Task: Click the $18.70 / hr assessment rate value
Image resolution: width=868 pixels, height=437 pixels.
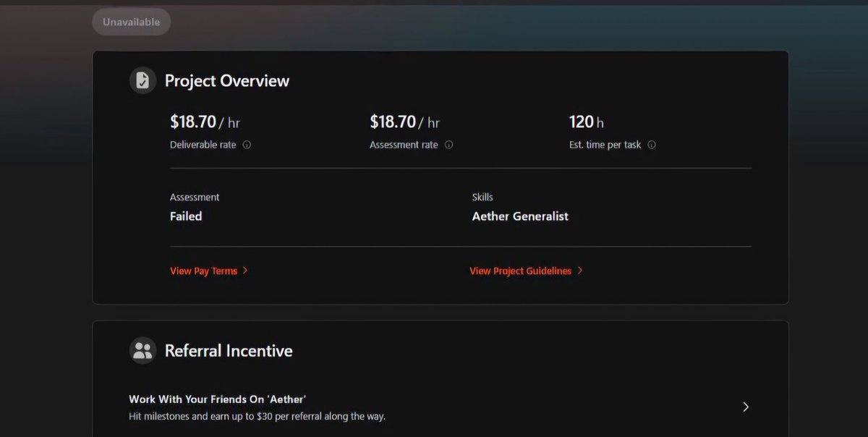Action: (404, 122)
